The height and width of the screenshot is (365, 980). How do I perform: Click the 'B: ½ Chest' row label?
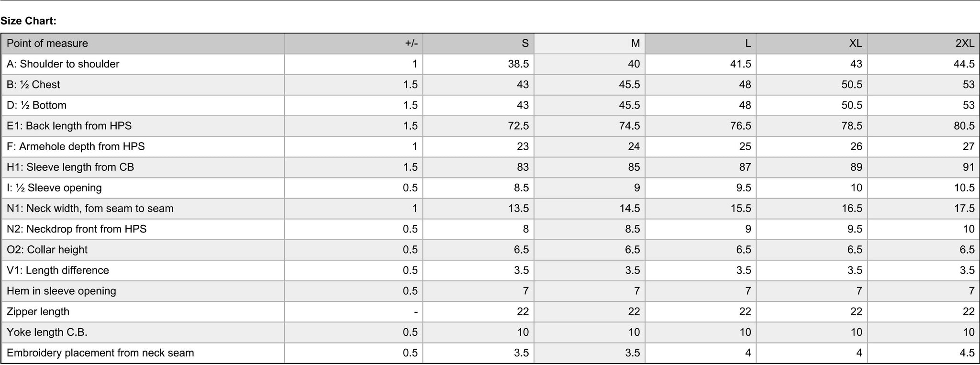coord(33,85)
